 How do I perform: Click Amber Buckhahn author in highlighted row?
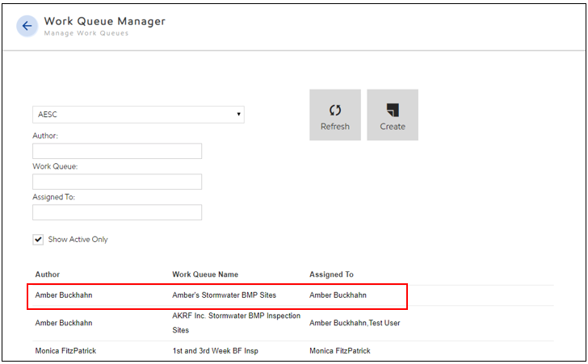point(63,295)
